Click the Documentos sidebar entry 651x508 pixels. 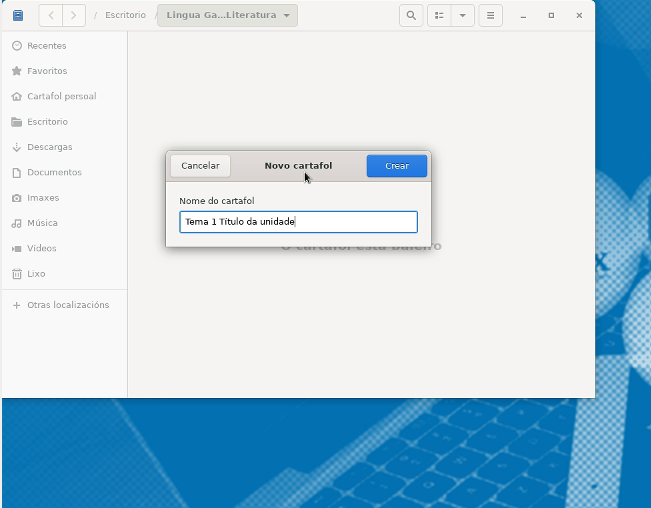(54, 172)
